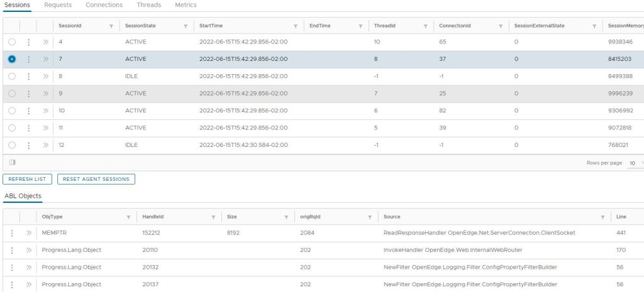Image resolution: width=644 pixels, height=292 pixels.
Task: Expand details for session 7
Action: coord(45,59)
